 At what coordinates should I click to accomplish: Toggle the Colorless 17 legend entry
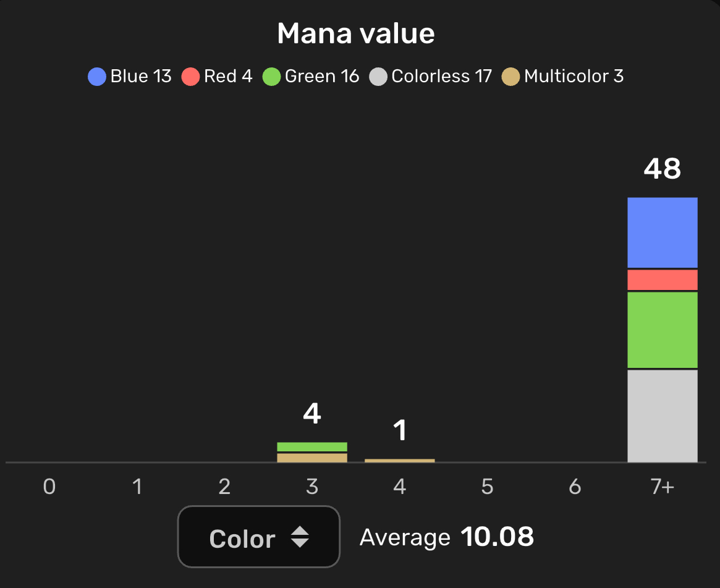431,77
